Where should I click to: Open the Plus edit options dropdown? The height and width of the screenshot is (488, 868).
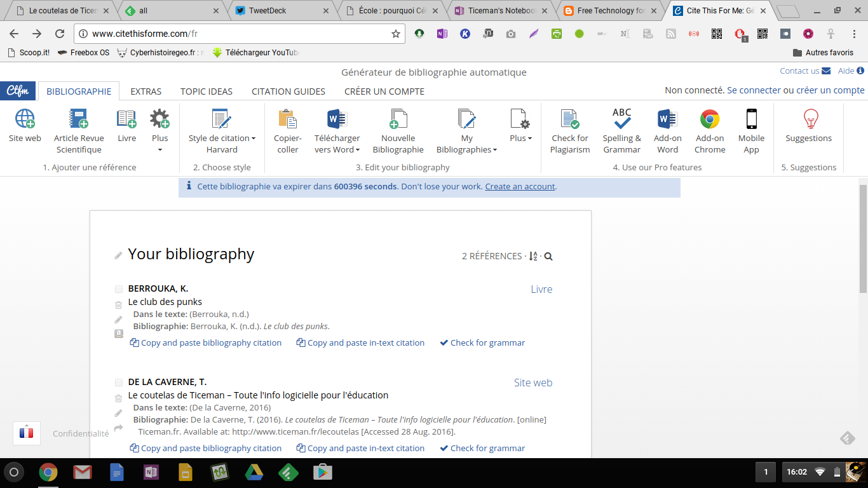520,126
